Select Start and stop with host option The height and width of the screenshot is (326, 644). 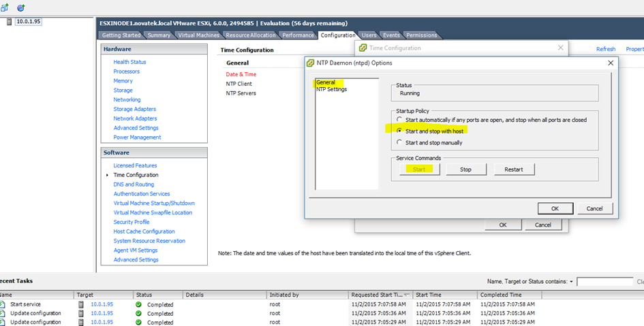(x=399, y=131)
